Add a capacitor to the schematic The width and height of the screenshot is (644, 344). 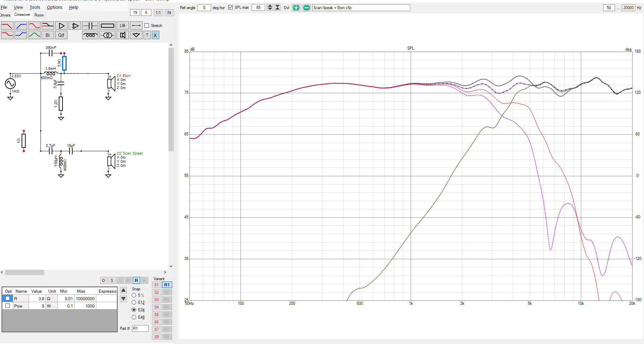point(90,26)
